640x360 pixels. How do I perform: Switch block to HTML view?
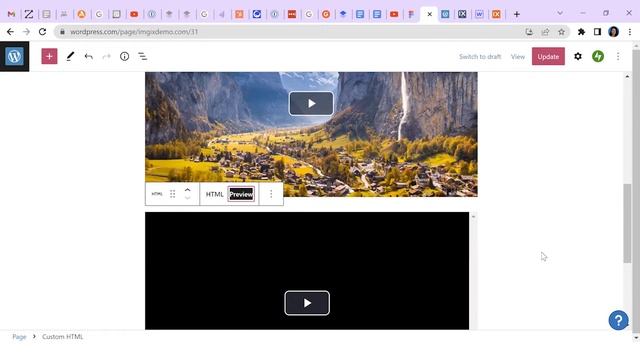click(x=214, y=194)
